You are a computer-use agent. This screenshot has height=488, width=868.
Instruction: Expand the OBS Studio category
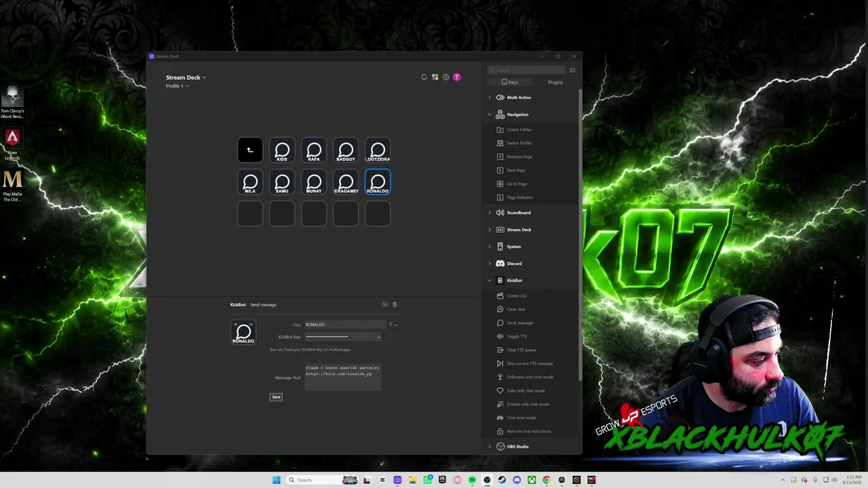(x=490, y=447)
